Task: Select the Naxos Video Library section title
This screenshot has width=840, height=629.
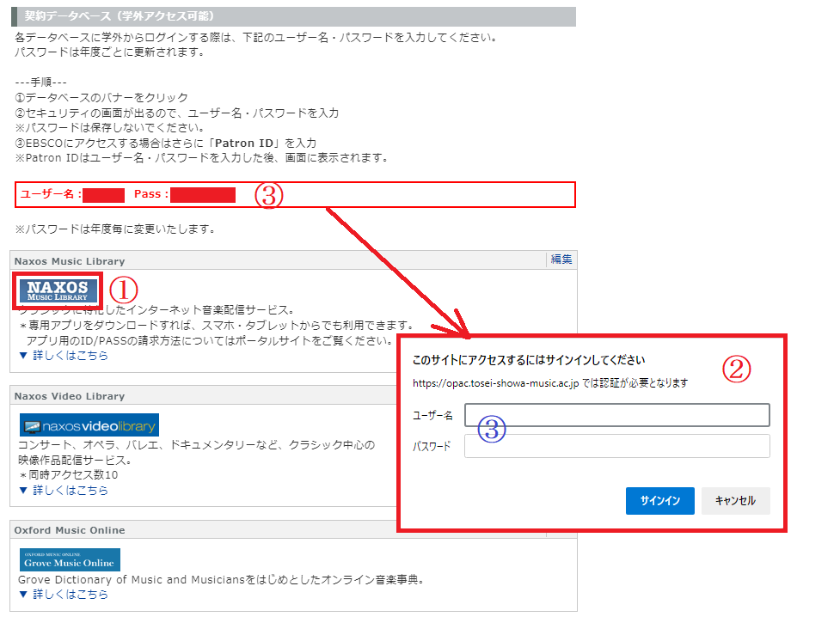Action: [70, 396]
